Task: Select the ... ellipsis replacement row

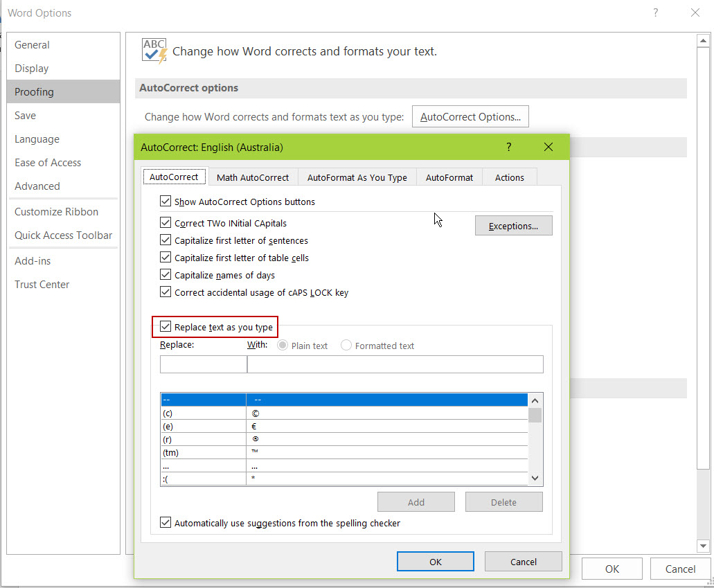Action: point(344,465)
